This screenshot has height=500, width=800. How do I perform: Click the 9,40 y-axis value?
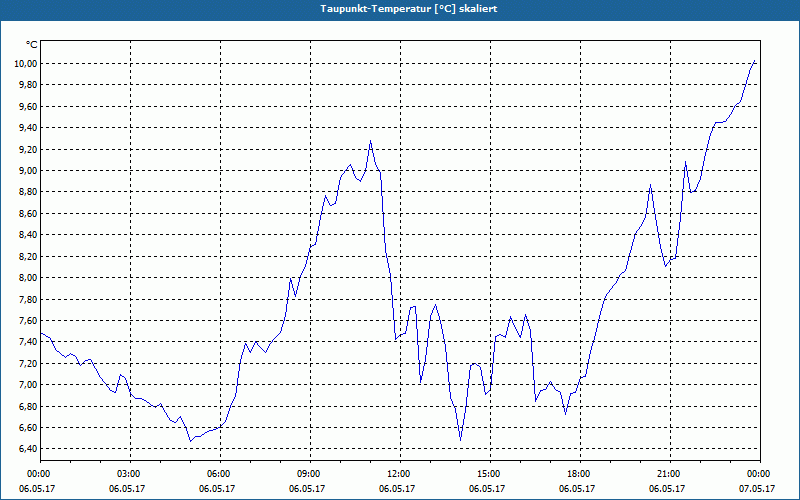point(28,128)
